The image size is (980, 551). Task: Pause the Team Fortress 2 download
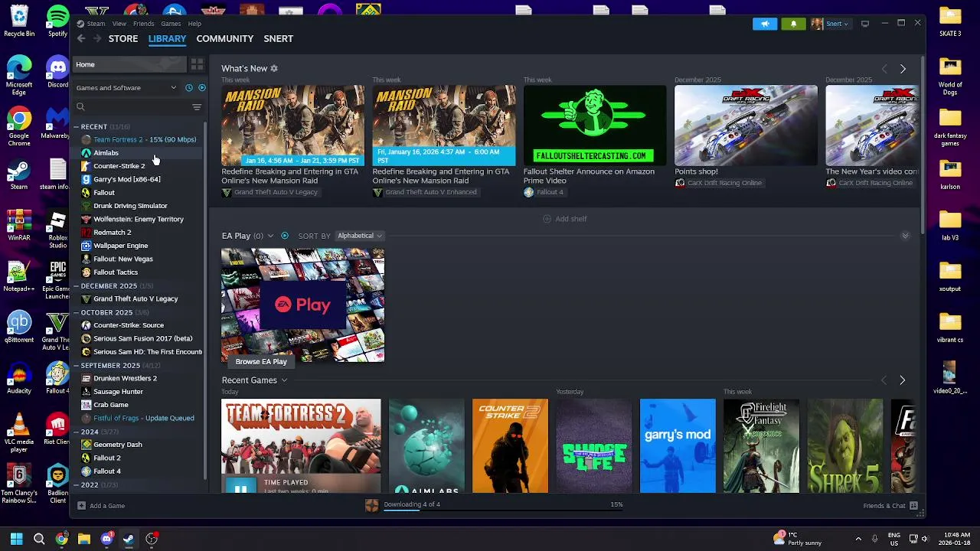pyautogui.click(x=241, y=487)
